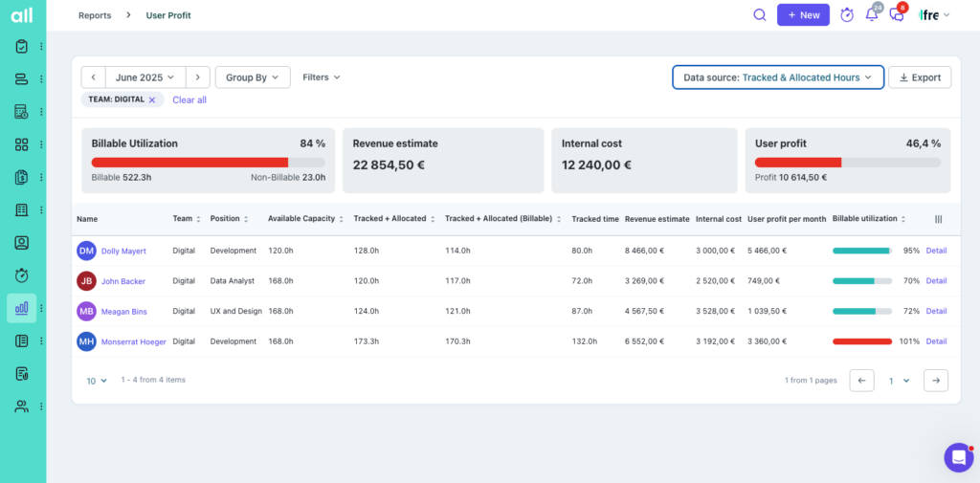Open three-dot menu beside the dashboard icon
The width and height of the screenshot is (980, 483).
41,144
